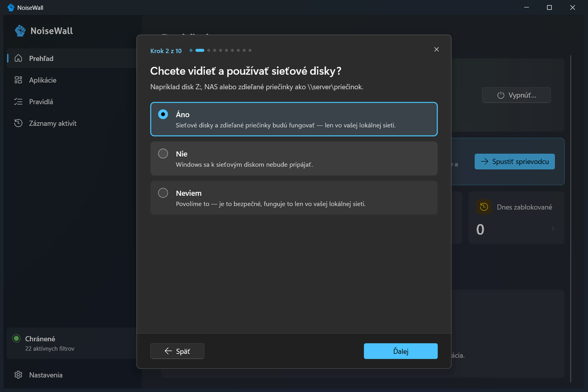Click the Vypnúť... power button
Screen dimensions: 588x392
point(516,95)
